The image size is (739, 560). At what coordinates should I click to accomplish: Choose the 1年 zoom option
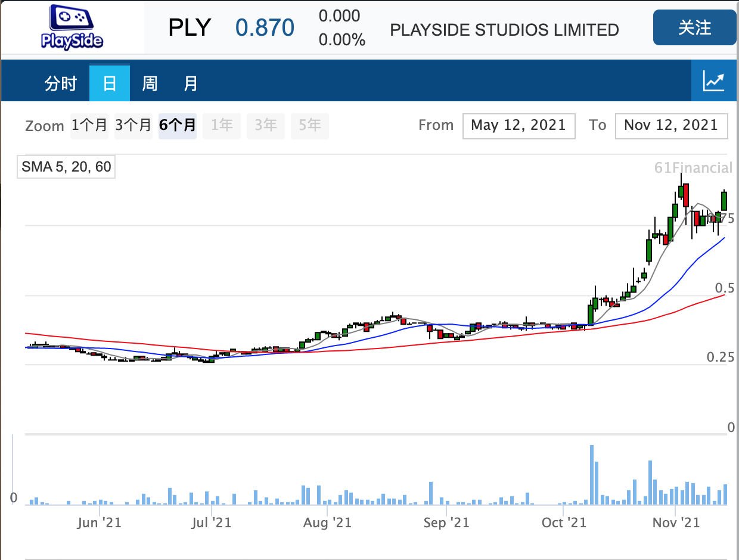222,125
